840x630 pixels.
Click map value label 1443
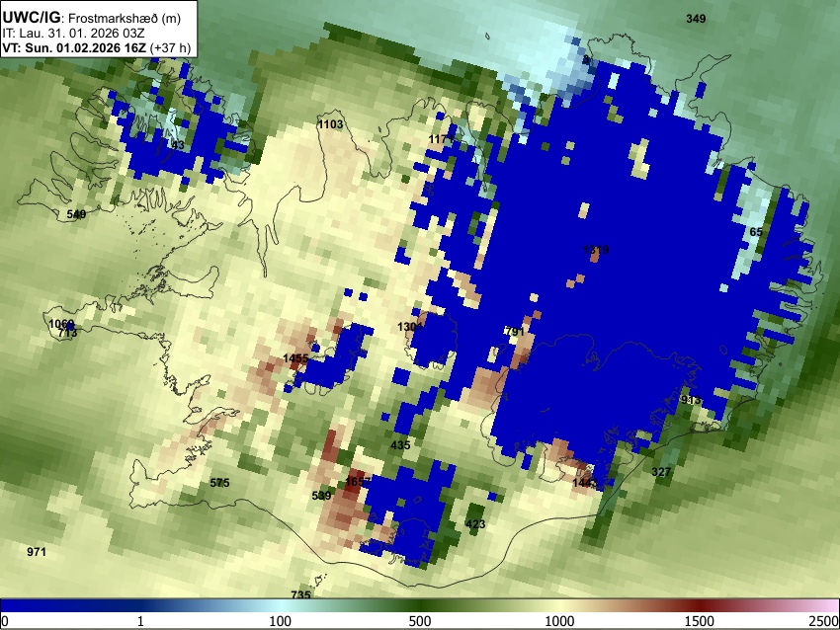tap(585, 483)
